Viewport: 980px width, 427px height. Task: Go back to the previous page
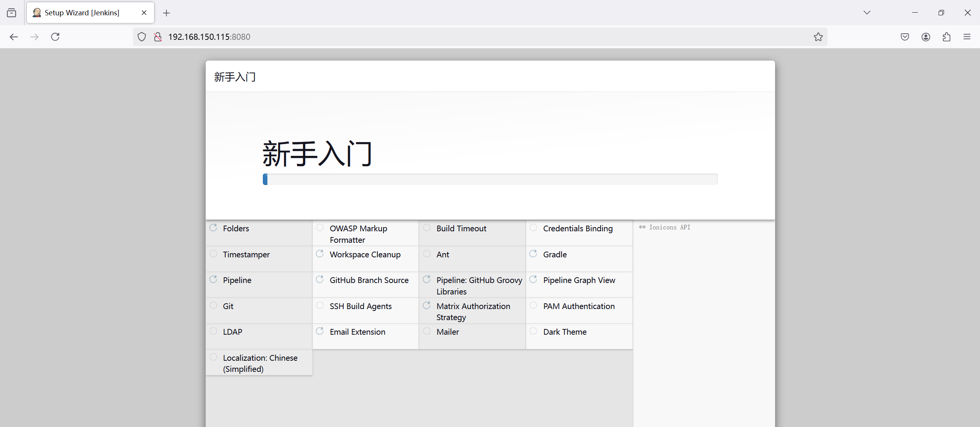[14, 37]
